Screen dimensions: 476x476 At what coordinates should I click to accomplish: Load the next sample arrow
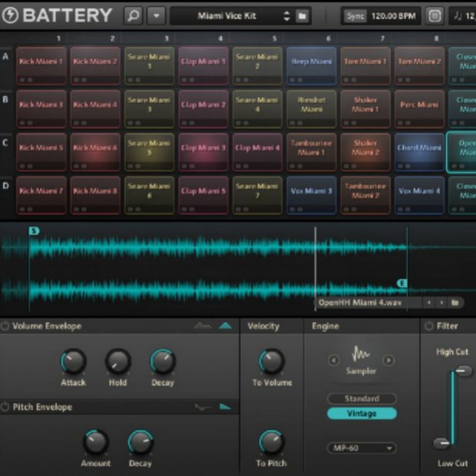pos(441,303)
